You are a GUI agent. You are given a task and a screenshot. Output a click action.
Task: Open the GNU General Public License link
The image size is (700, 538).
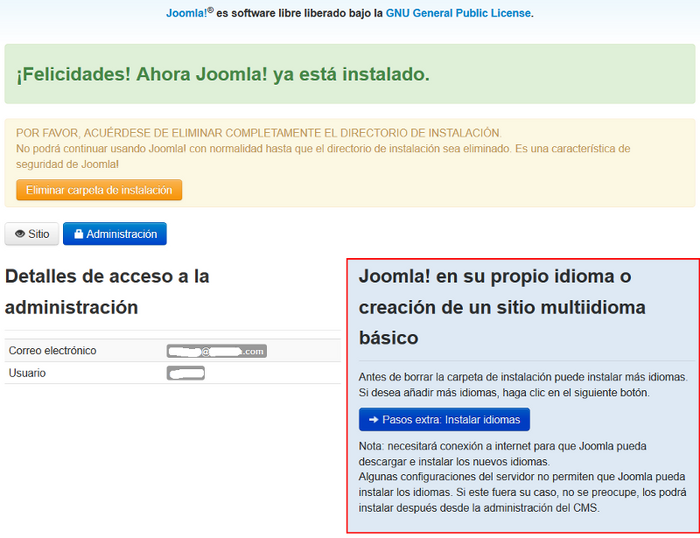click(458, 13)
